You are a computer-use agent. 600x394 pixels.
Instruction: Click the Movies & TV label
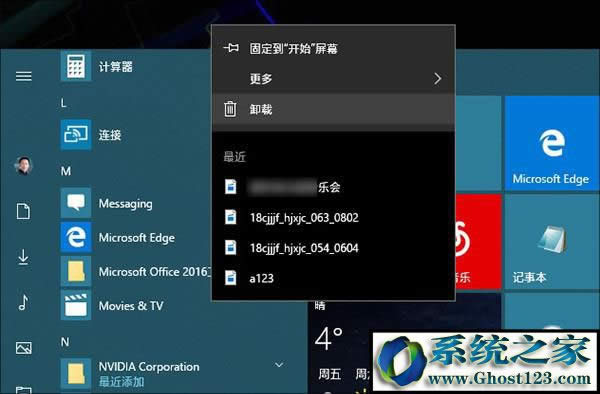(x=131, y=306)
